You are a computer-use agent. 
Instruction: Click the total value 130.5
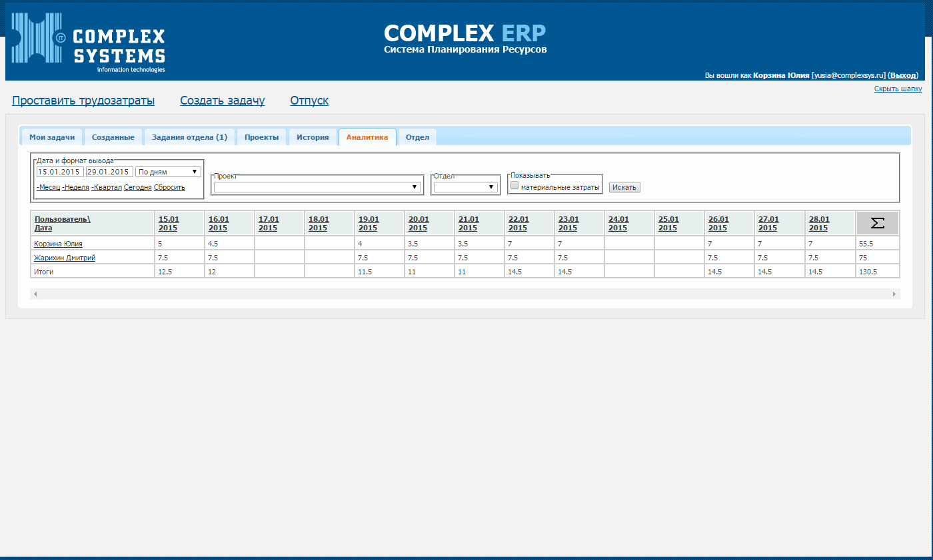868,272
